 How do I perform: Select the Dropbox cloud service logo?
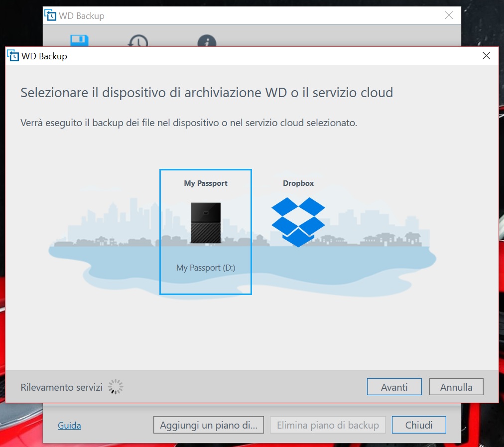[x=298, y=222]
